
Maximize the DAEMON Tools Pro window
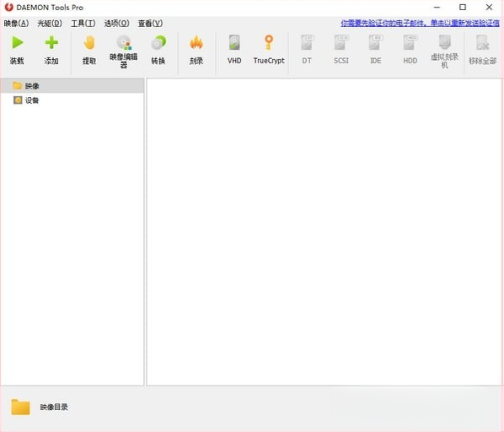coord(463,7)
